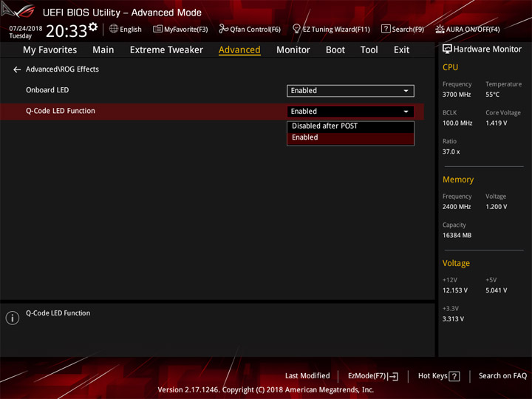Collapse the Q-Code LED Function dropdown
The height and width of the screenshot is (399, 532).
(x=350, y=112)
